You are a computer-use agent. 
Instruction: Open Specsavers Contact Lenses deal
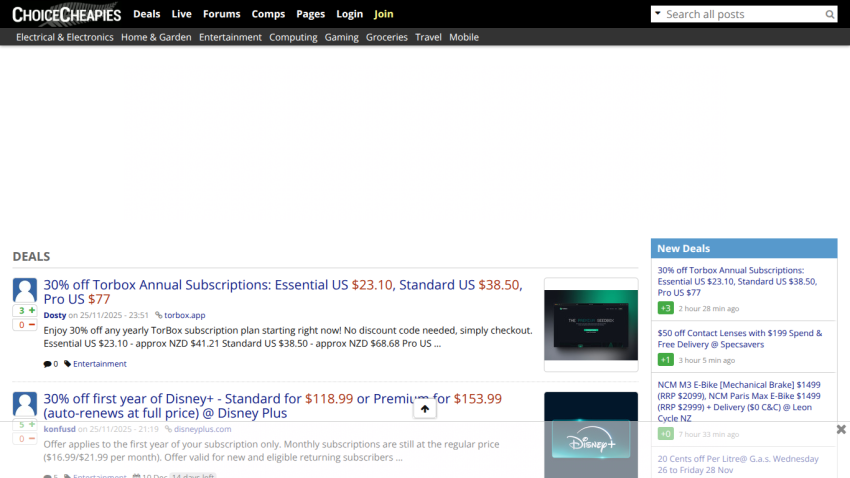(739, 339)
